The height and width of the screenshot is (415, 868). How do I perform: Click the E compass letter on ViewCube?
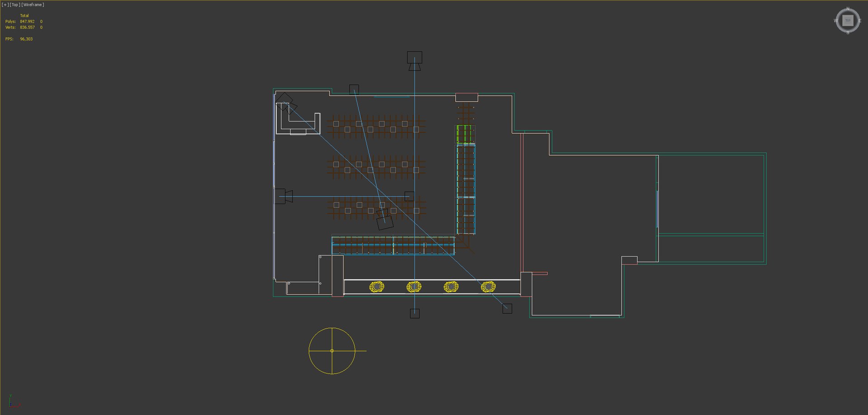point(860,21)
